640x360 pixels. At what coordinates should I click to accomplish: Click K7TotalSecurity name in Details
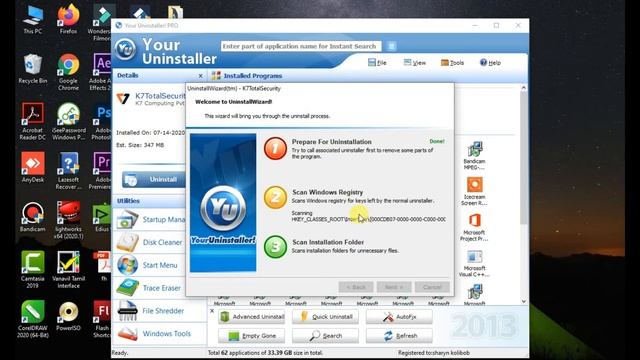160,96
